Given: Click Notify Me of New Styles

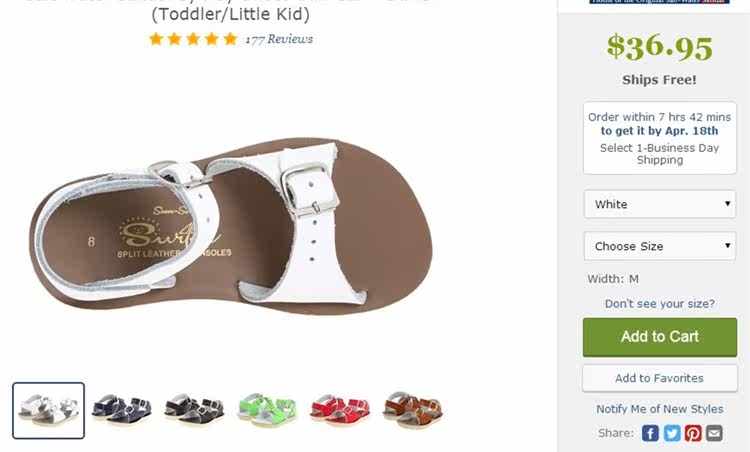Looking at the screenshot, I should coord(660,409).
